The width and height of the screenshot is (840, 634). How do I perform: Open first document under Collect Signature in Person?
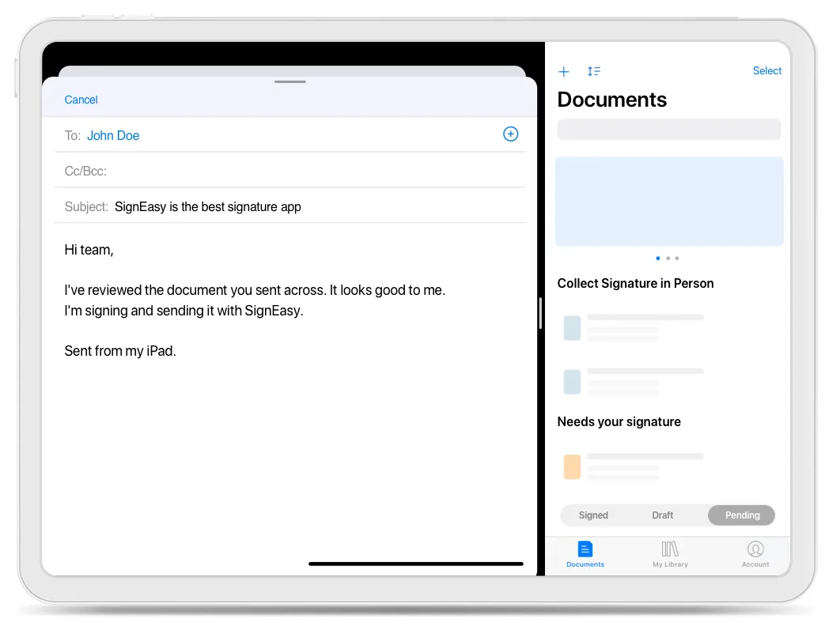[x=634, y=328]
